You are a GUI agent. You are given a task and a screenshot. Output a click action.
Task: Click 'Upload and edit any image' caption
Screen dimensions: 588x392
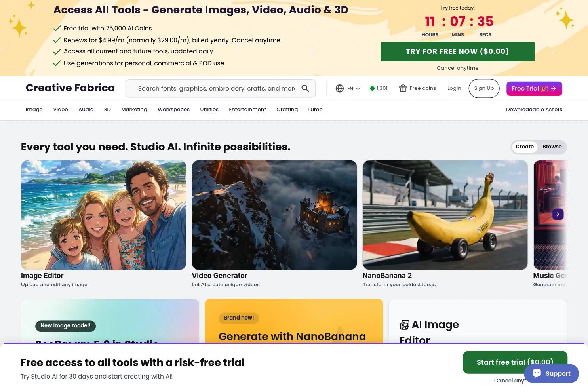pyautogui.click(x=54, y=285)
